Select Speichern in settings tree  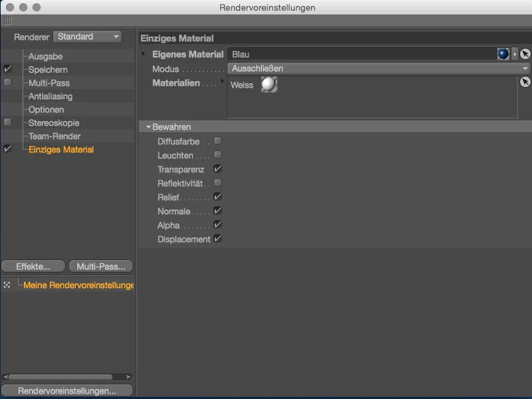click(48, 70)
